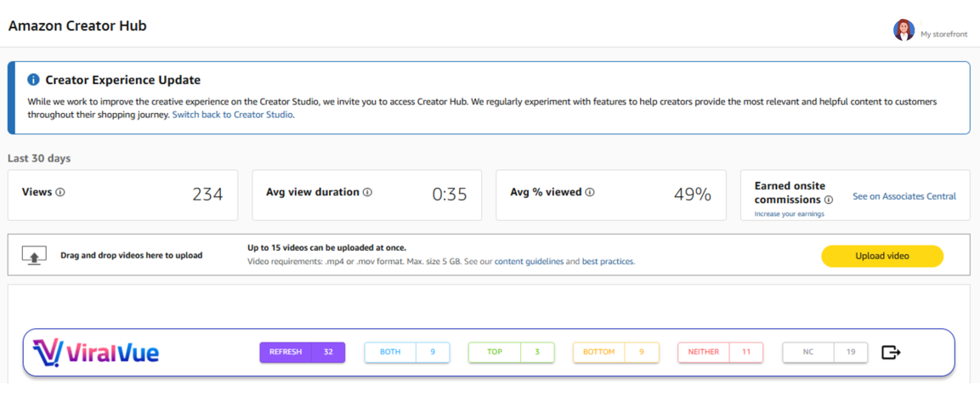Click the Avg view duration value 0:35
The height and width of the screenshot is (396, 980).
450,195
